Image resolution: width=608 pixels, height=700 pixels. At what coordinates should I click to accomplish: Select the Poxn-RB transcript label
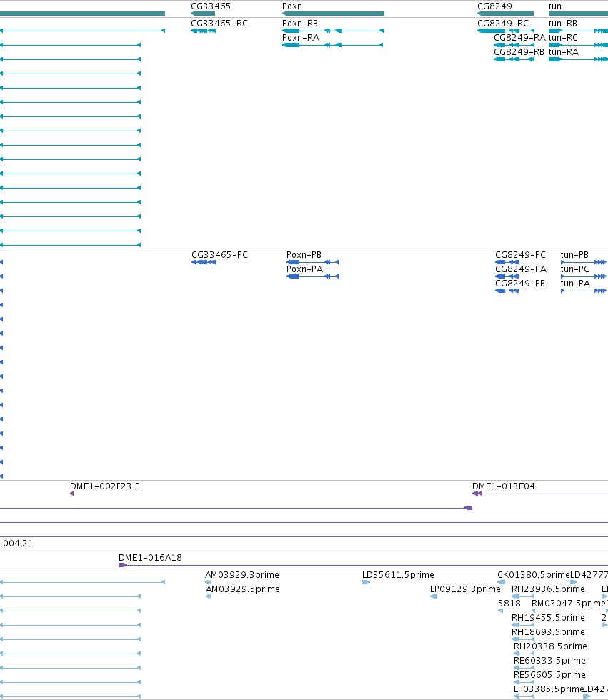(300, 23)
